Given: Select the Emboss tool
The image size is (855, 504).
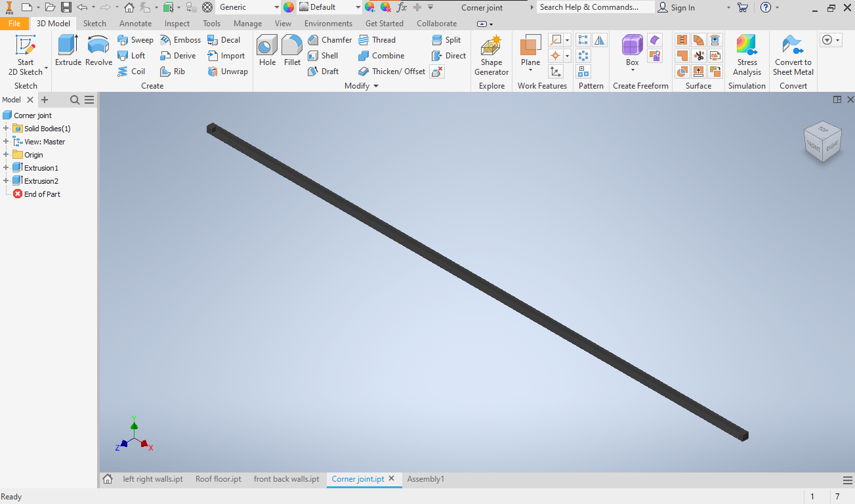Looking at the screenshot, I should (x=180, y=40).
